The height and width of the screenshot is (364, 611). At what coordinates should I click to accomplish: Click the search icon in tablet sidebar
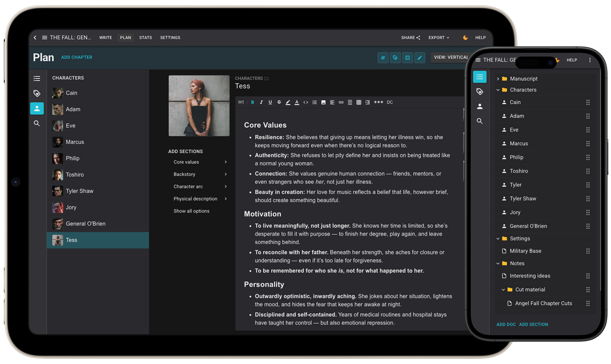[37, 123]
